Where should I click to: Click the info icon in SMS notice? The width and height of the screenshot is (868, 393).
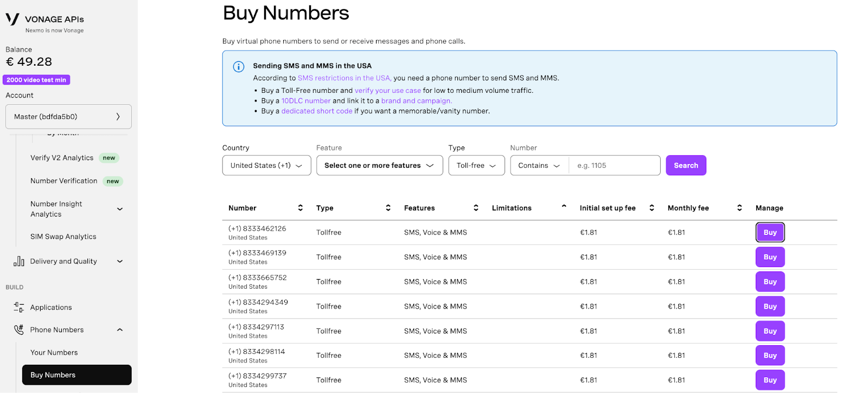click(239, 67)
